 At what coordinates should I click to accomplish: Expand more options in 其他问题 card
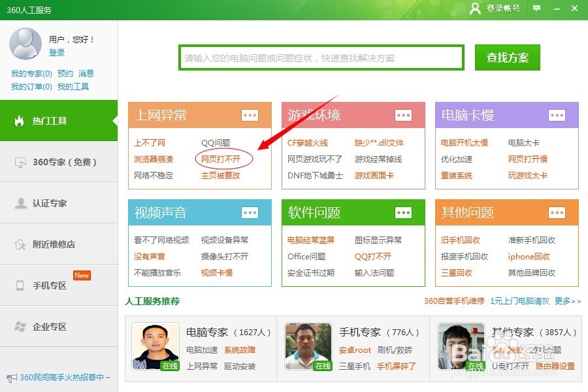point(557,213)
